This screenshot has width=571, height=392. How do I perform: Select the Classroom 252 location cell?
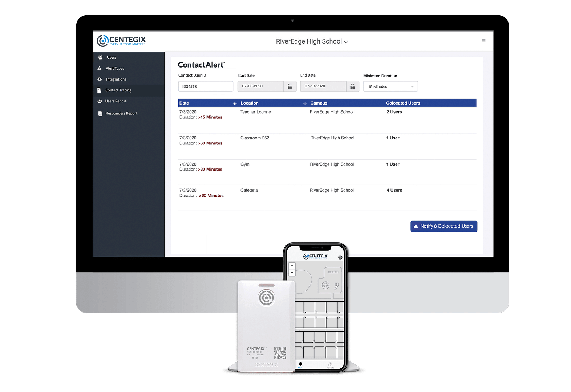tap(255, 138)
